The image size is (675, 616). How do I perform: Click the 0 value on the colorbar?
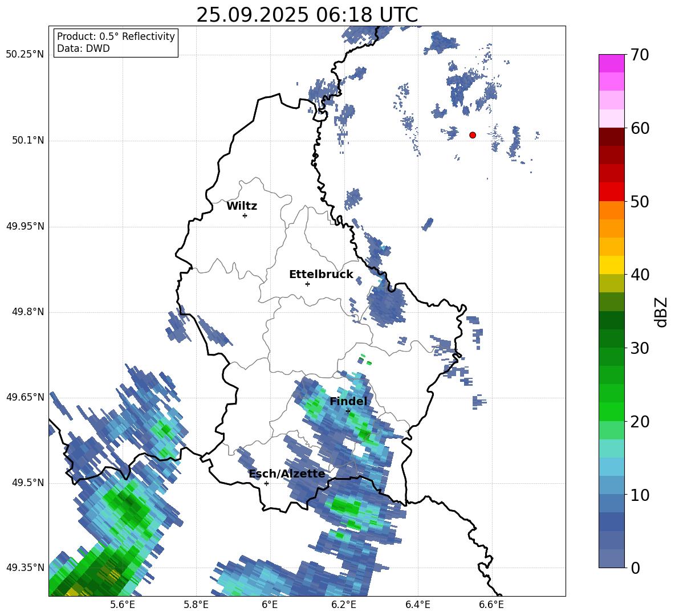point(635,568)
